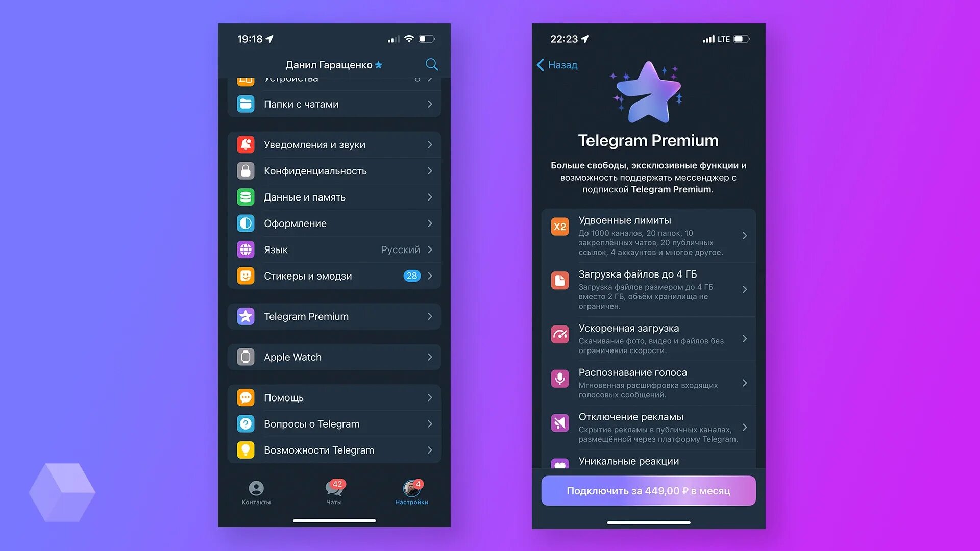
Task: Expand Doubled Limits Premium feature
Action: [x=746, y=235]
